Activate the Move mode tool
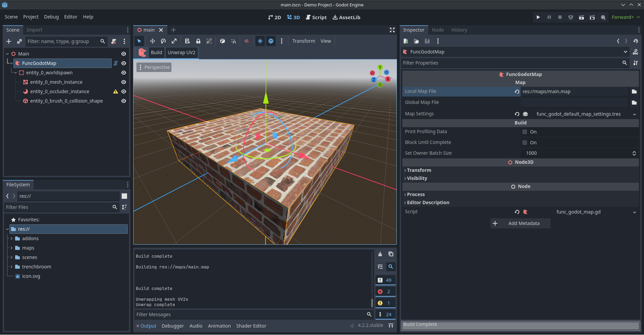This screenshot has height=335, width=644. tap(153, 41)
